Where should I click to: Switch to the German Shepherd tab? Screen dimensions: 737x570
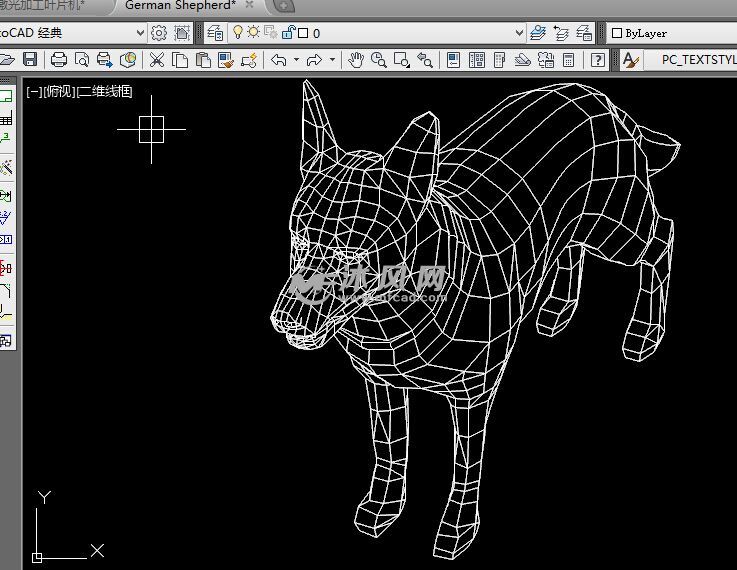(180, 5)
